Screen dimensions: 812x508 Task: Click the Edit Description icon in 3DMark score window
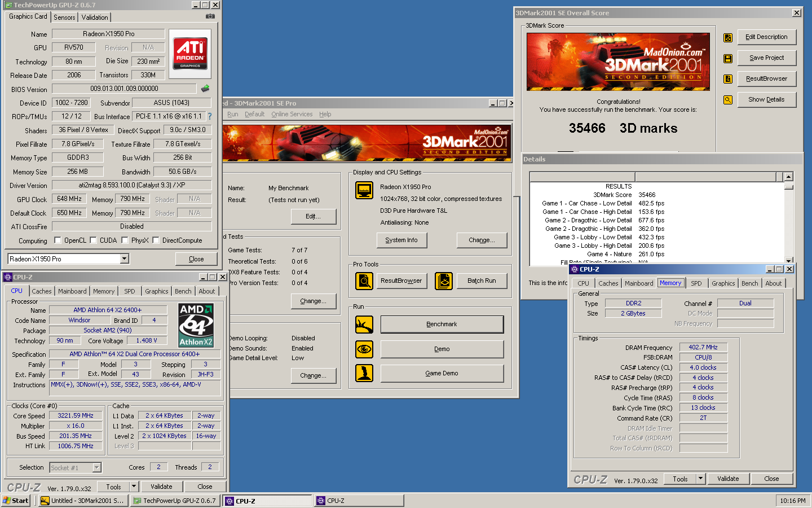click(728, 37)
